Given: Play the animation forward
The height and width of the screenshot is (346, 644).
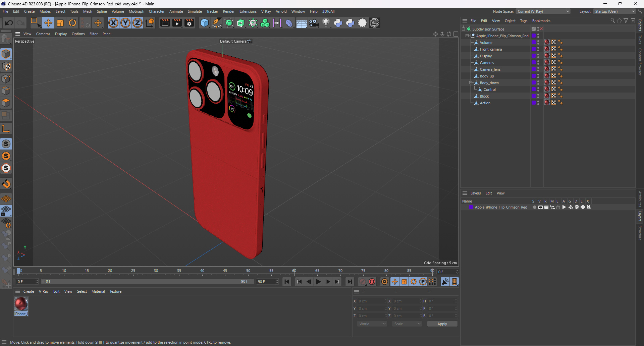Looking at the screenshot, I should 318,282.
